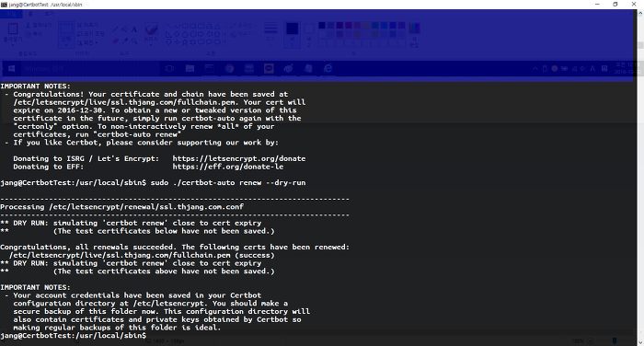644x346 pixels.
Task: Open Google Chrome from the taskbar
Action: click(229, 69)
